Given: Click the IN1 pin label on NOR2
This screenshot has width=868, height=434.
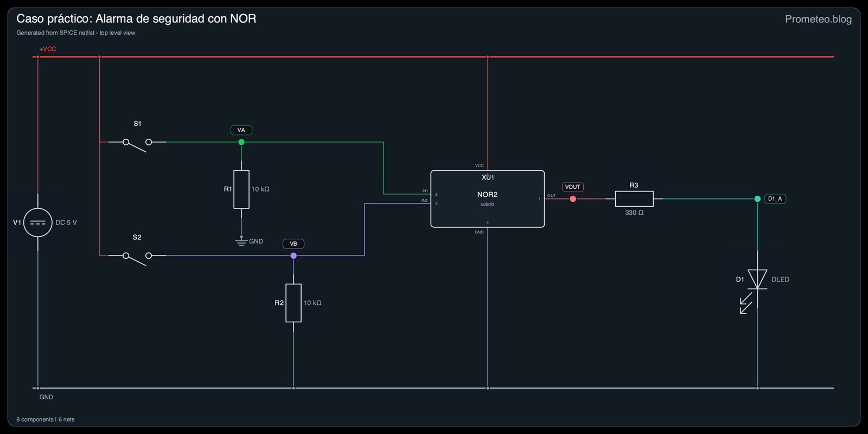Looking at the screenshot, I should [425, 191].
